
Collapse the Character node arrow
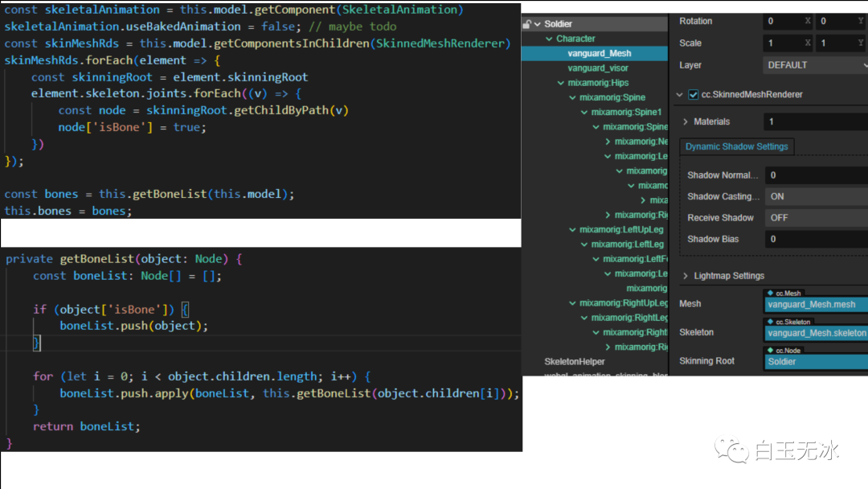click(x=549, y=39)
